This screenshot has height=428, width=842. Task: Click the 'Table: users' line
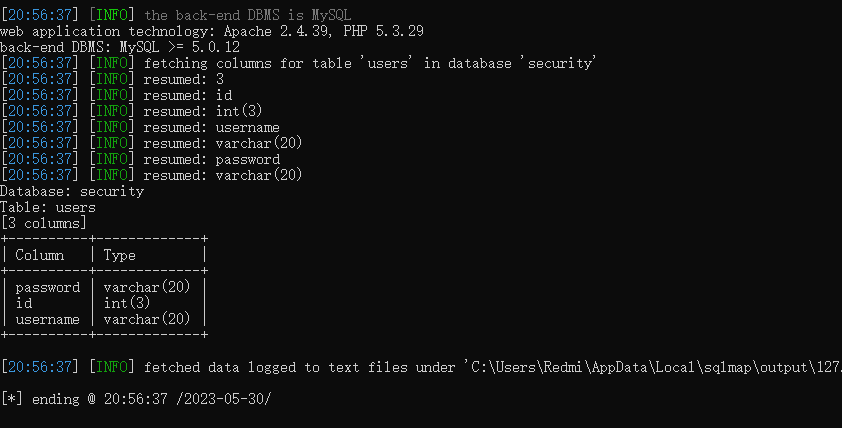pos(48,207)
